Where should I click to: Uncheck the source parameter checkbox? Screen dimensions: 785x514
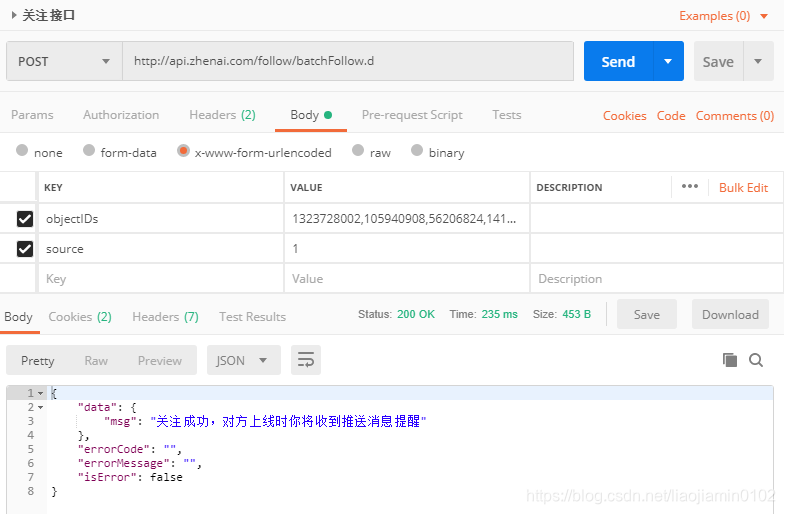(x=25, y=249)
